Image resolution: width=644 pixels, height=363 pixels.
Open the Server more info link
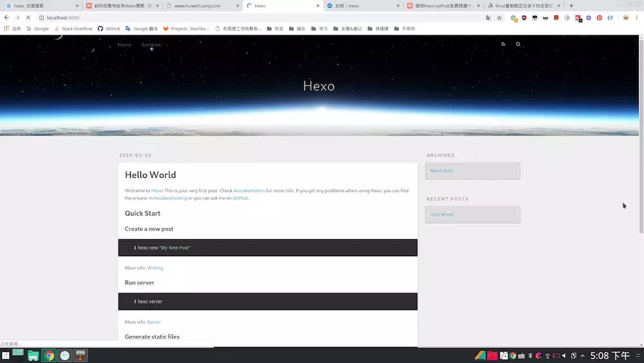(154, 322)
